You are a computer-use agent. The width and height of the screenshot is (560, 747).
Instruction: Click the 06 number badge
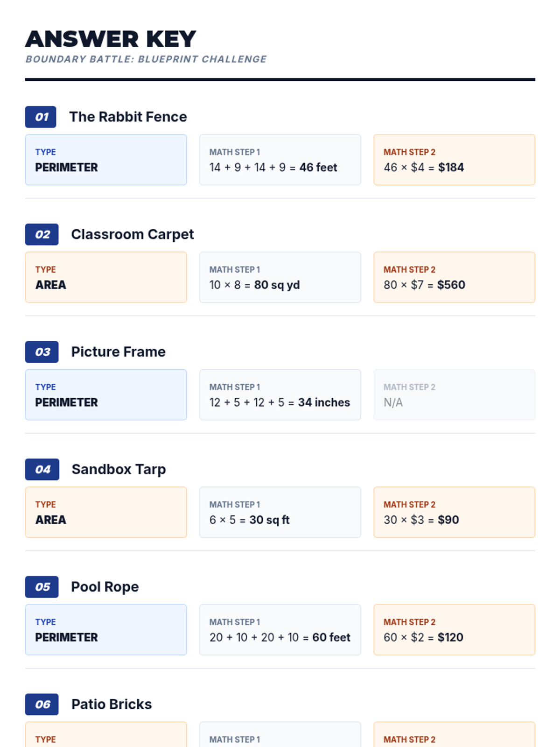[42, 705]
